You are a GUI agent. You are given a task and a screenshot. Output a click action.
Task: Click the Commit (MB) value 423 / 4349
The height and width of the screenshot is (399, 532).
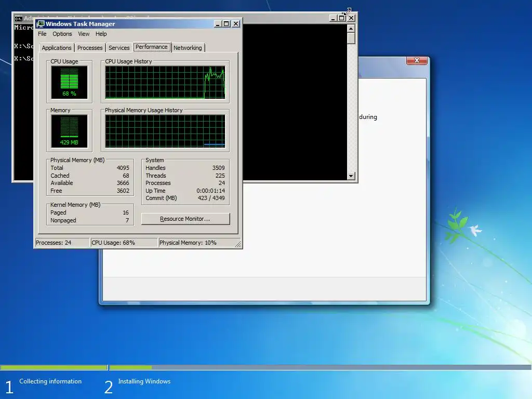(211, 198)
